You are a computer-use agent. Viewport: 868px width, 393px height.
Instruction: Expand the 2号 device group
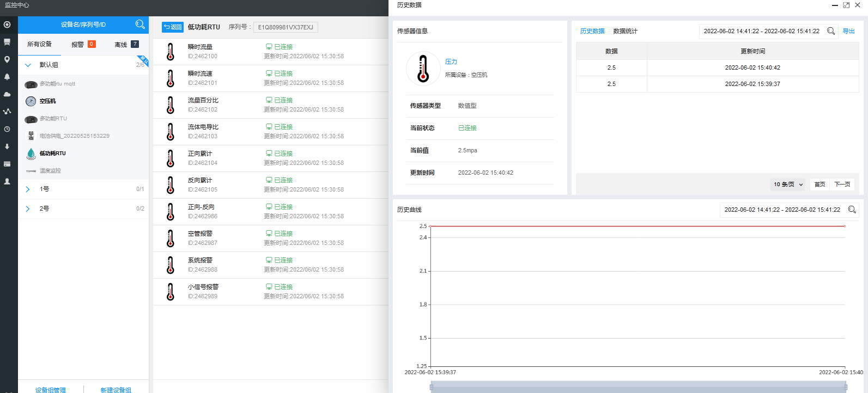(28, 208)
